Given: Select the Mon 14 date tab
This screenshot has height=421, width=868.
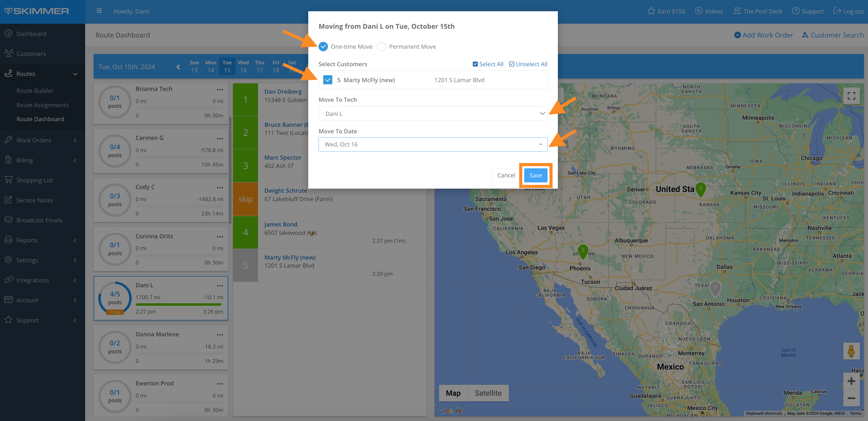Looking at the screenshot, I should coord(211,66).
